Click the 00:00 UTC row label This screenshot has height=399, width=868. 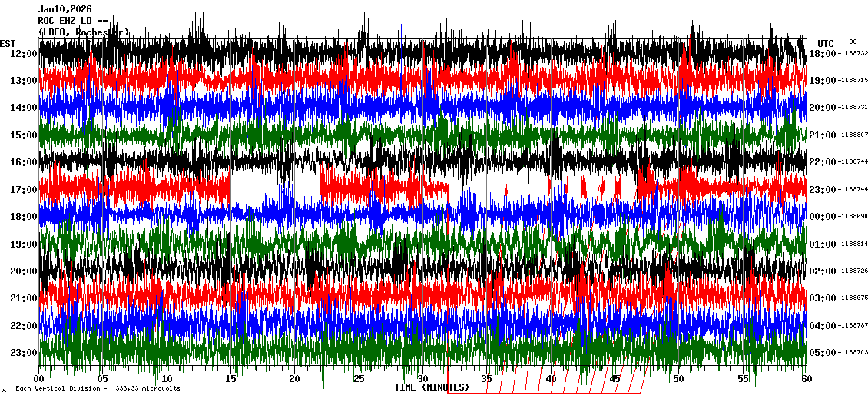click(x=822, y=217)
